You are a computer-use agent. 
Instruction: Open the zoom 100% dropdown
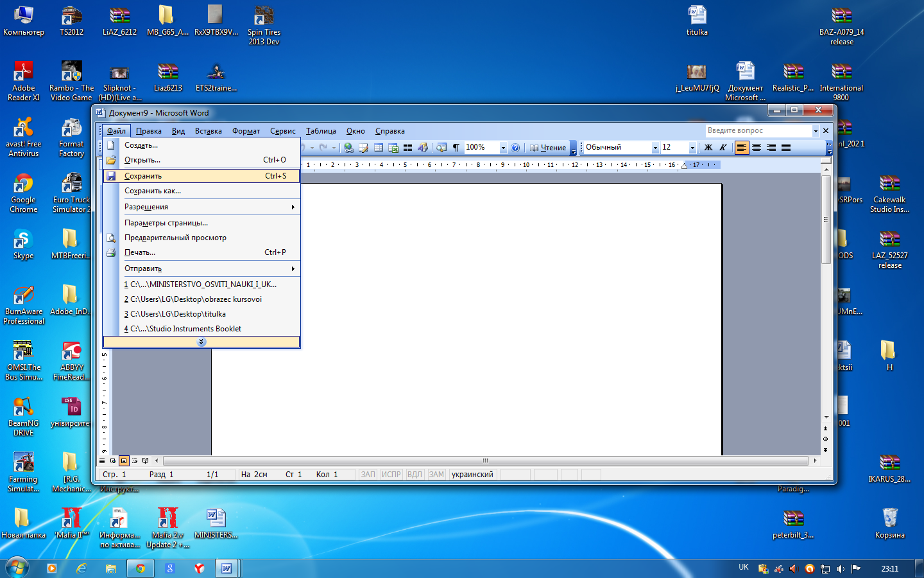503,148
